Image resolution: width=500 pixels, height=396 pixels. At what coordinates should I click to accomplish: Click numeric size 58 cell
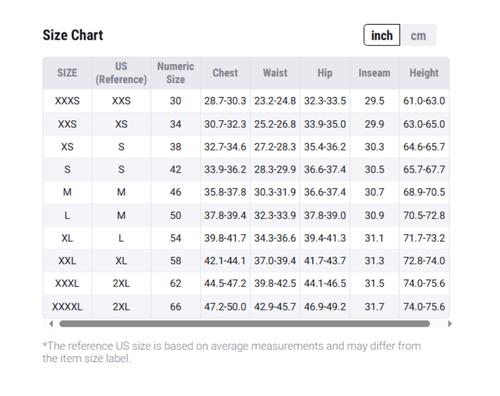(x=175, y=260)
